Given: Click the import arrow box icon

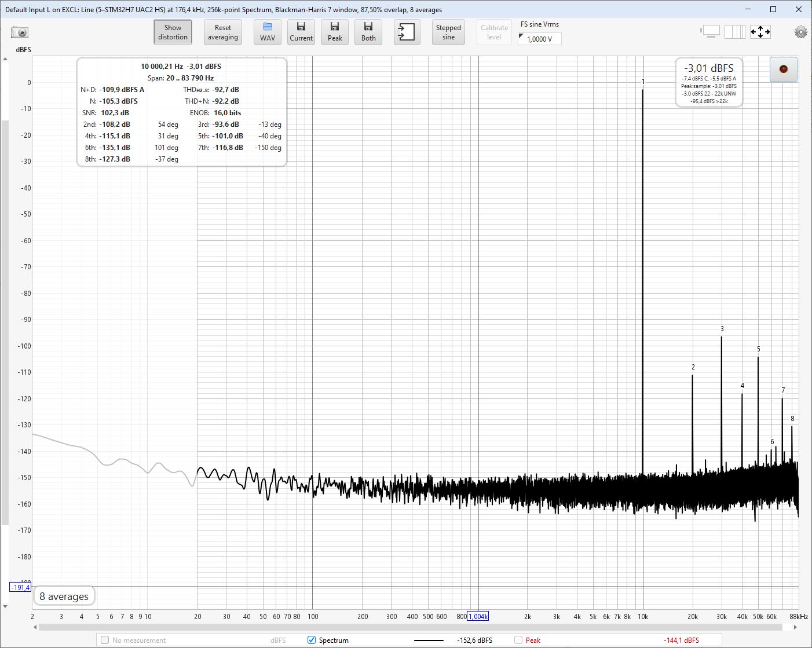Looking at the screenshot, I should (x=407, y=32).
